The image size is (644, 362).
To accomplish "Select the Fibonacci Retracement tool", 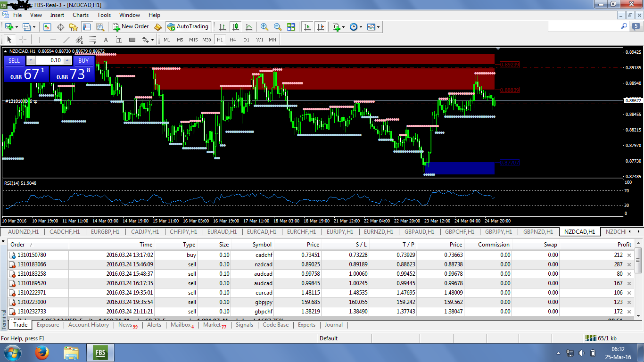I will tap(92, 40).
